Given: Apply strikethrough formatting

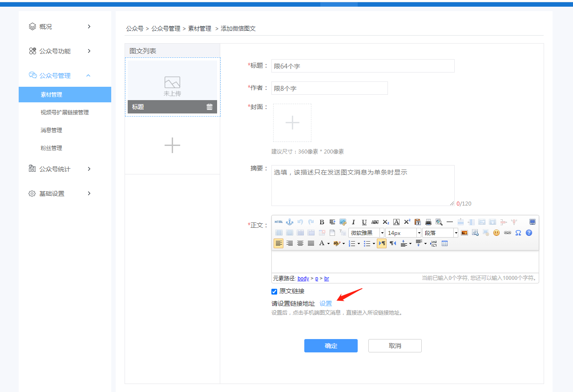Looking at the screenshot, I should 375,222.
